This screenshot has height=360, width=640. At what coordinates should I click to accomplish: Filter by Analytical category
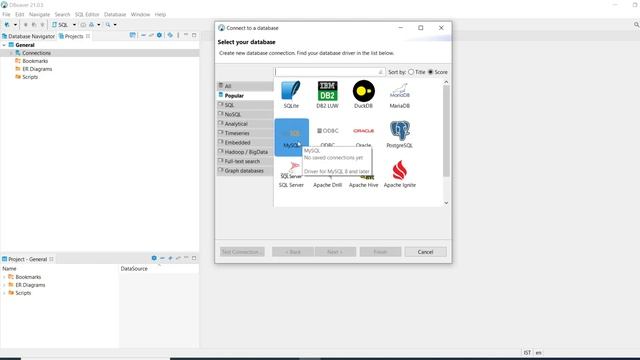click(x=245, y=124)
